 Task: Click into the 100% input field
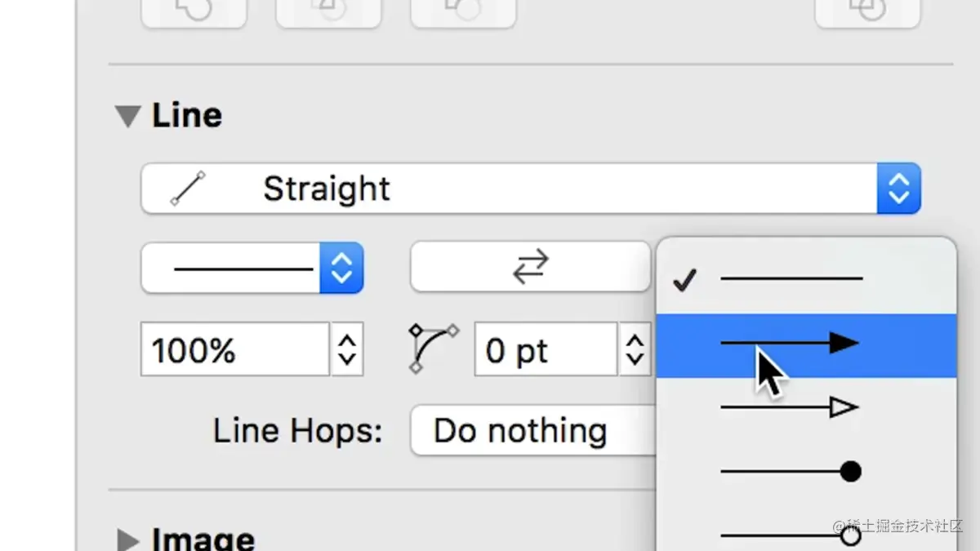(x=235, y=349)
